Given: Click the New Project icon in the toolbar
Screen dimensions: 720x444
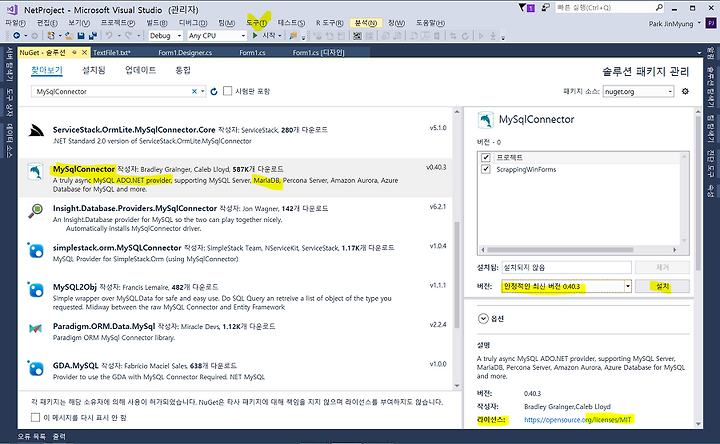Looking at the screenshot, I should (x=51, y=35).
